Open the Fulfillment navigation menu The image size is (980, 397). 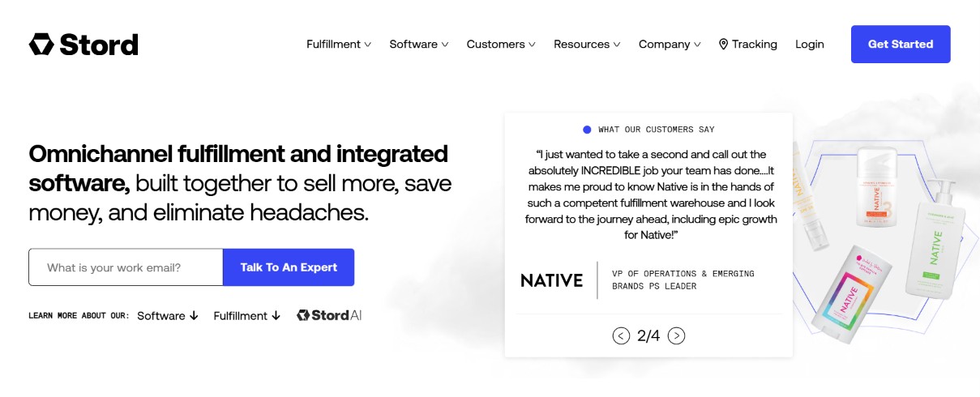click(339, 45)
